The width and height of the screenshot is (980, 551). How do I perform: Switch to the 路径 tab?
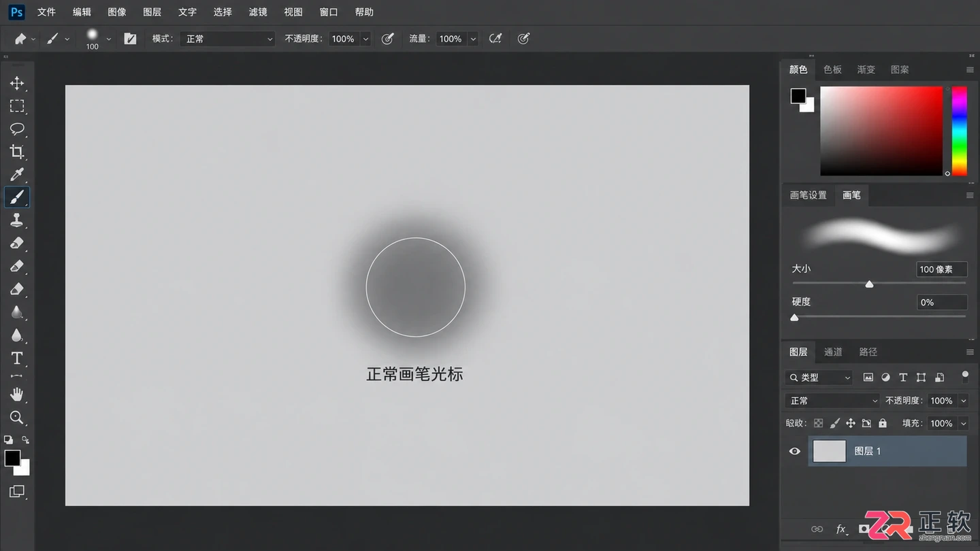click(868, 352)
